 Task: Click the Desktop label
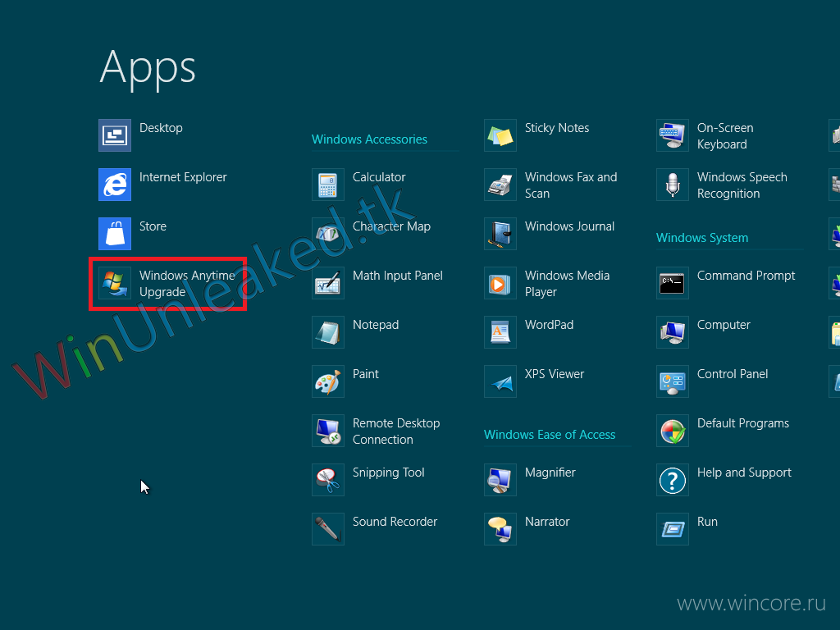click(x=161, y=128)
